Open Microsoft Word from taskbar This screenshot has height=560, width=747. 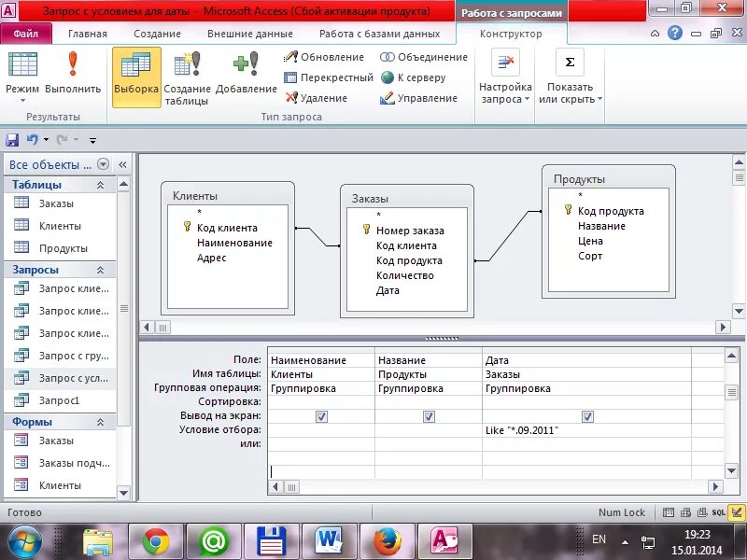(330, 541)
